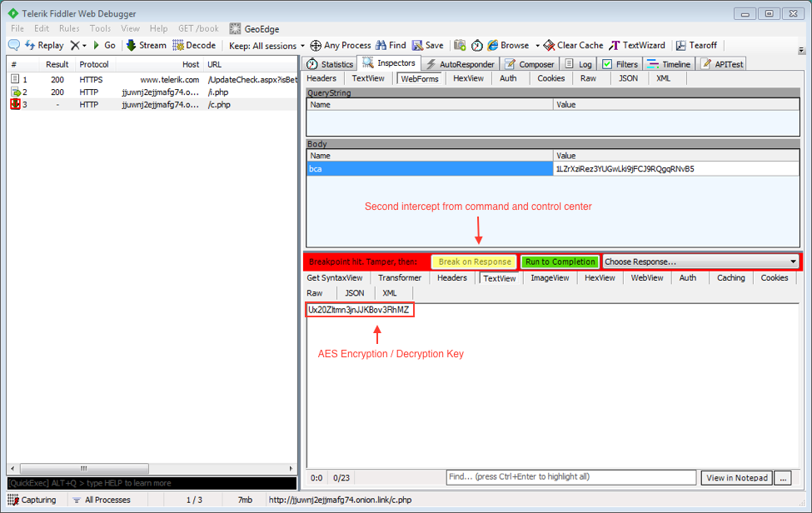812x513 pixels.
Task: Click the GET /book menu item
Action: click(198, 28)
